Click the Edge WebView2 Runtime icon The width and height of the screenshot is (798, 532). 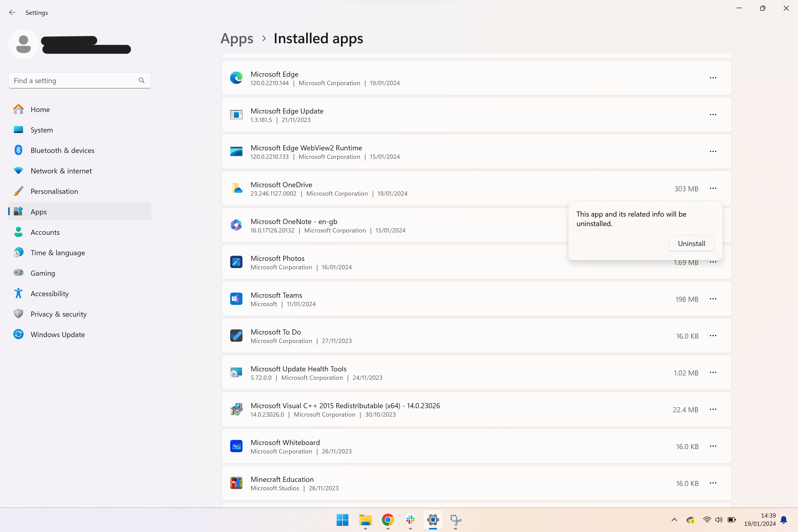[x=236, y=151]
